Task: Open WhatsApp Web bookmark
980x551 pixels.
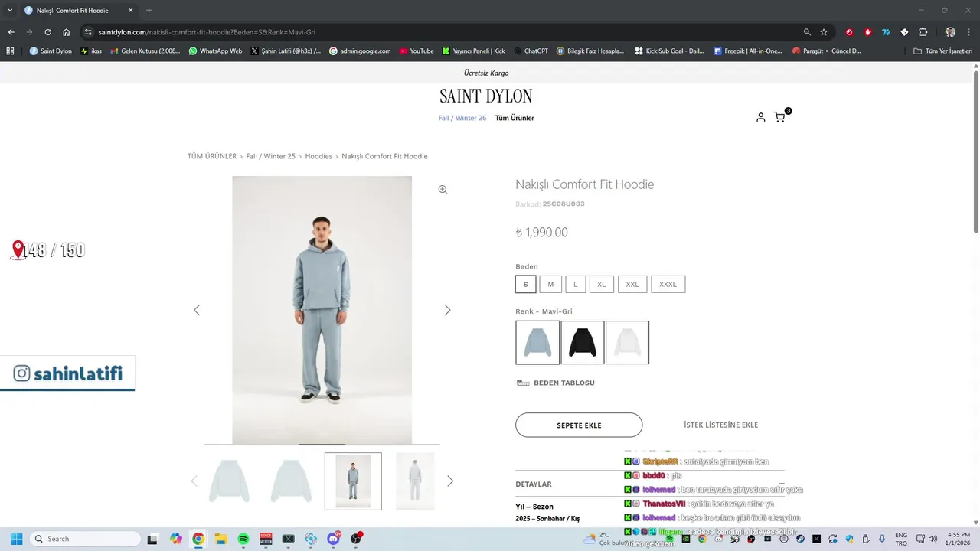Action: pos(215,51)
